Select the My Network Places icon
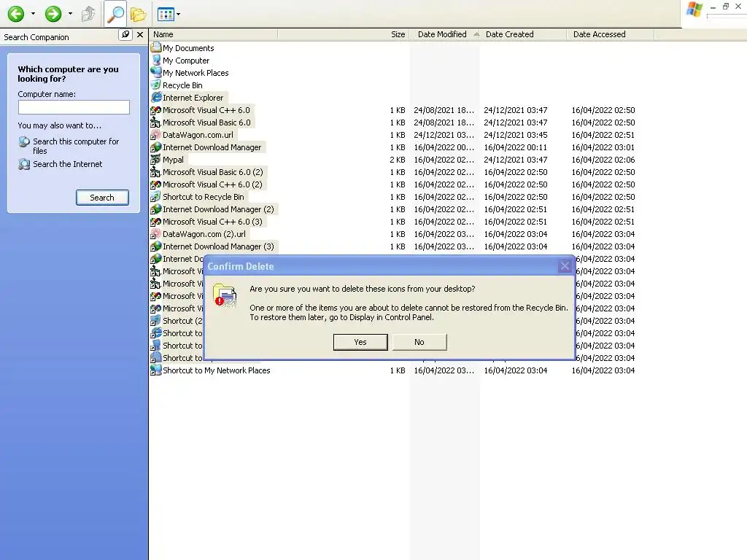This screenshot has height=560, width=747. point(156,72)
